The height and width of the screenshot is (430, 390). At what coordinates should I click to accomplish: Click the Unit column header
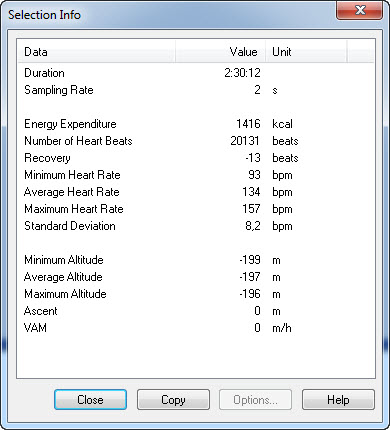[x=306, y=52]
